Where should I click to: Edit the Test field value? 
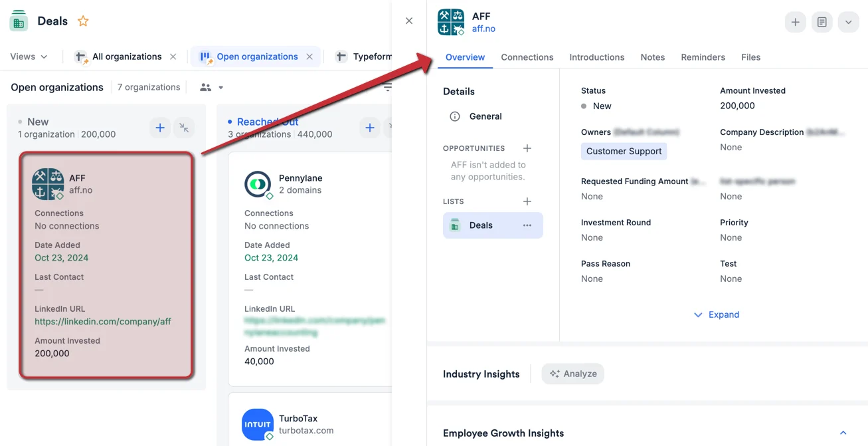coord(731,279)
